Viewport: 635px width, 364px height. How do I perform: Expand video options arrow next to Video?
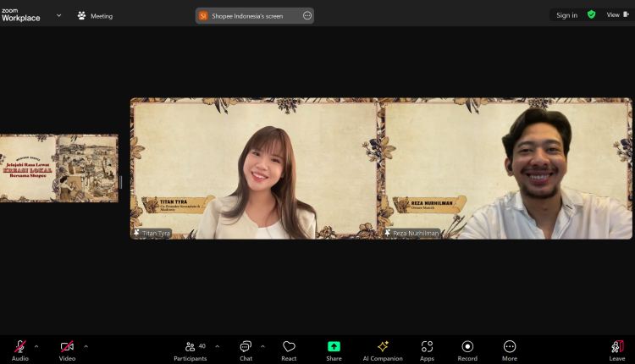[x=86, y=346]
